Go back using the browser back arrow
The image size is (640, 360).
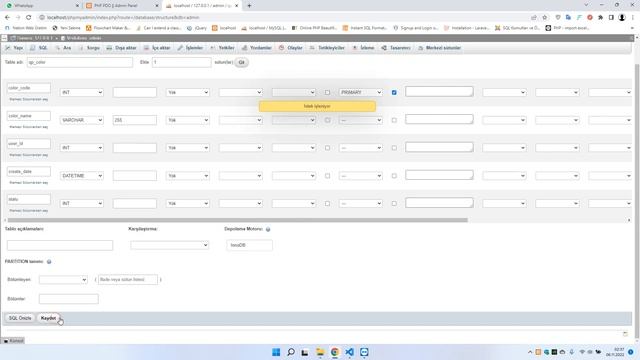click(7, 18)
